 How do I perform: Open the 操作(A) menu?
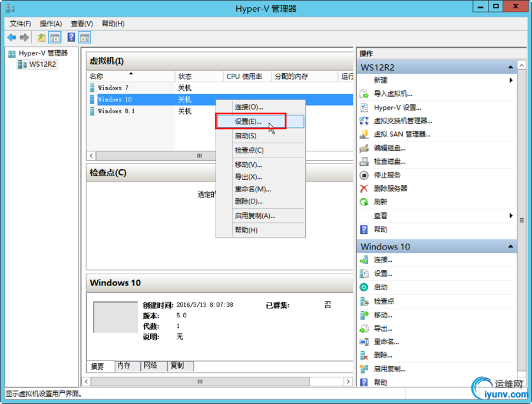click(51, 24)
